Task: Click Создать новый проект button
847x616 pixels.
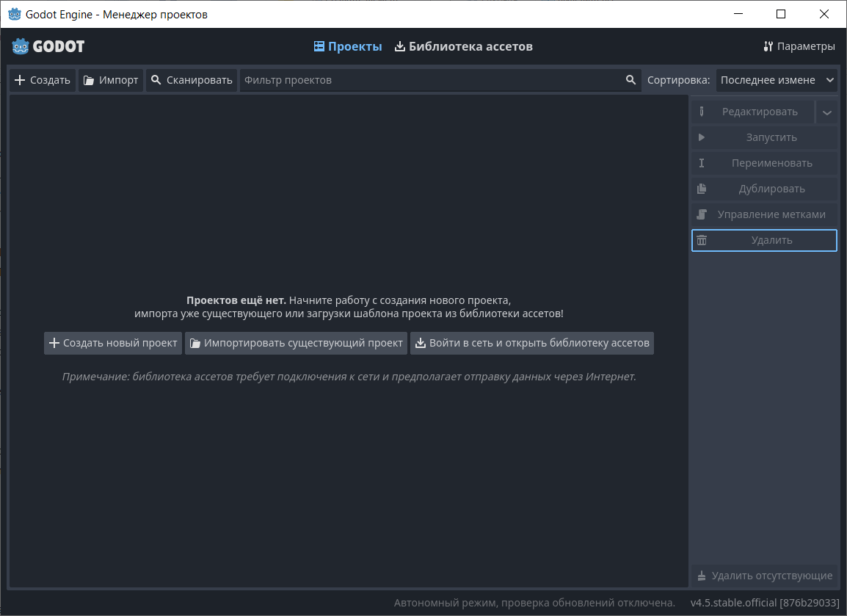Action: click(x=113, y=343)
